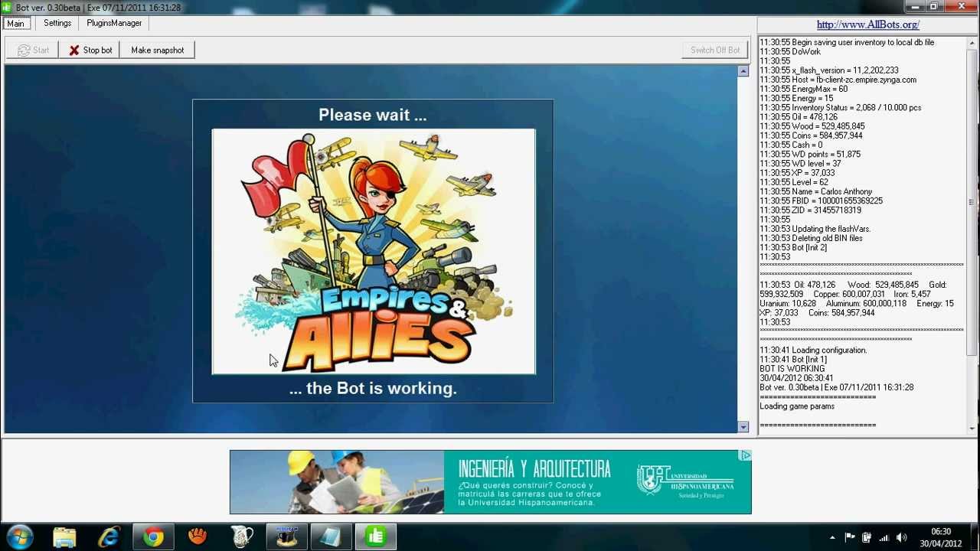The image size is (980, 551).
Task: Click log line 'Name = Carlos Anthony'
Action: coord(816,191)
